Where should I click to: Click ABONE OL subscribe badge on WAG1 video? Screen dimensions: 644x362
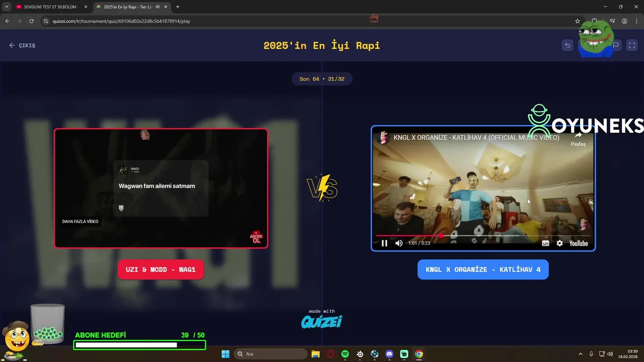pyautogui.click(x=257, y=237)
